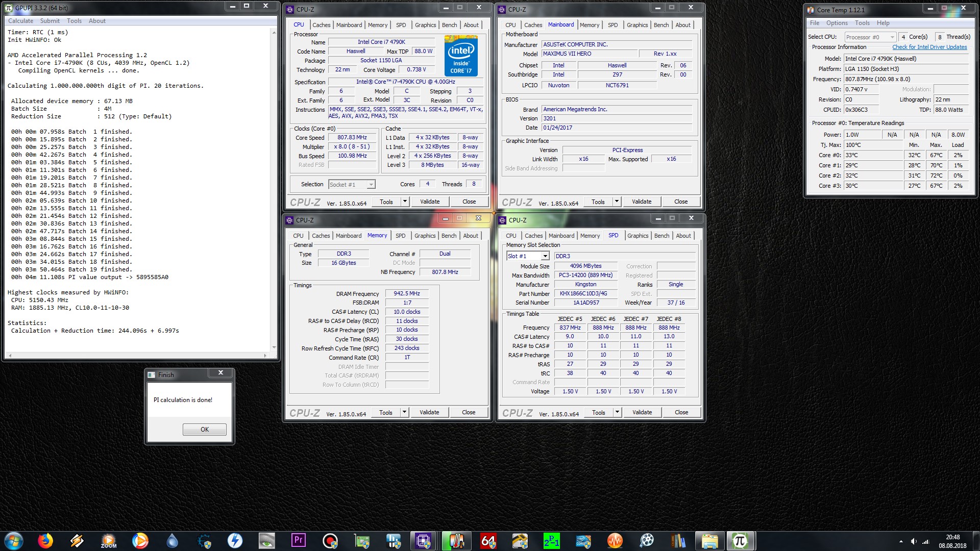Open the network signal tray icon
This screenshot has width=980, height=551.
[x=925, y=541]
